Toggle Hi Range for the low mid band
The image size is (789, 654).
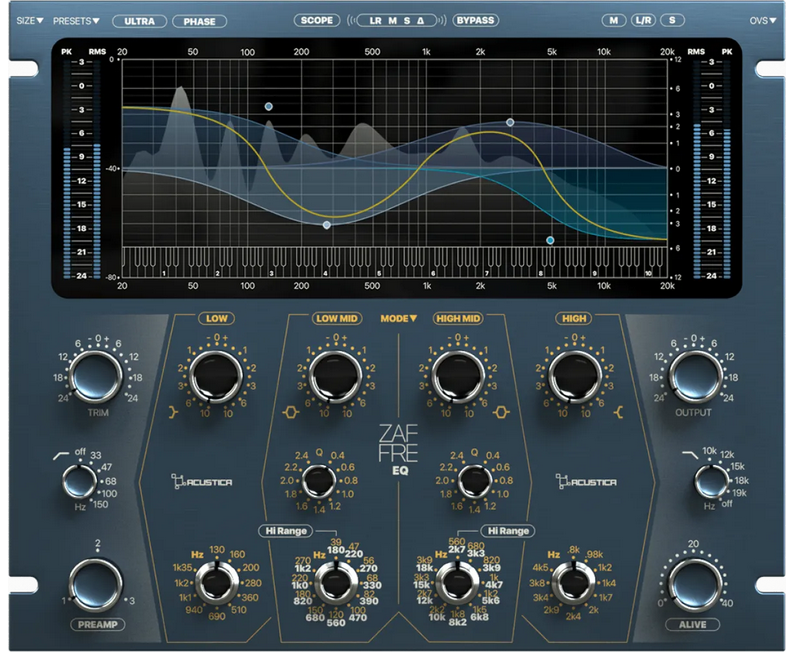[x=286, y=531]
